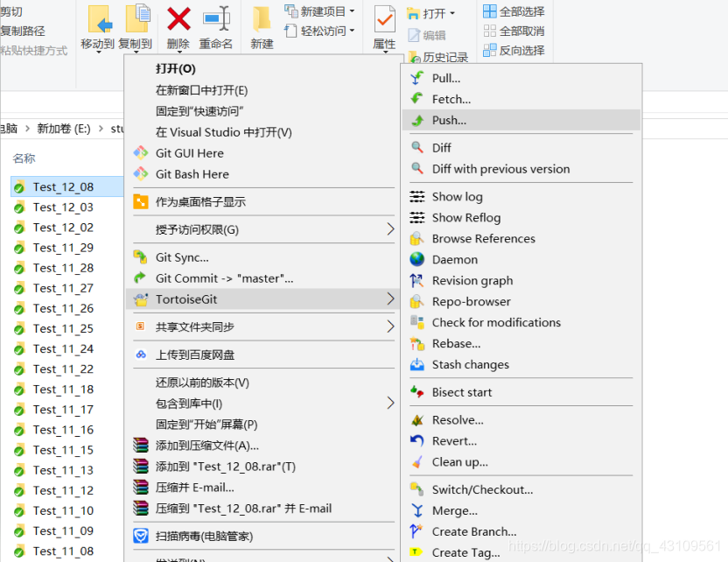Click the Browse References icon
This screenshot has height=562, width=728.
[x=416, y=239]
